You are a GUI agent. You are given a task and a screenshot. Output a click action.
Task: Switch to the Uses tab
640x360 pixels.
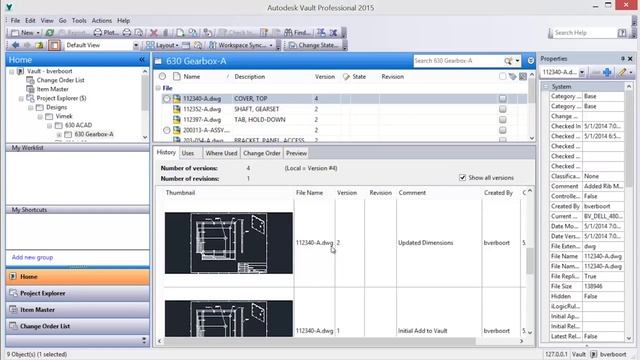(x=188, y=153)
